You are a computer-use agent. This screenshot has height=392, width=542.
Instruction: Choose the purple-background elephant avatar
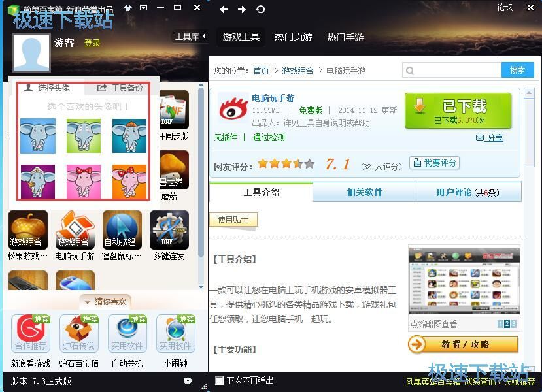pyautogui.click(x=38, y=182)
